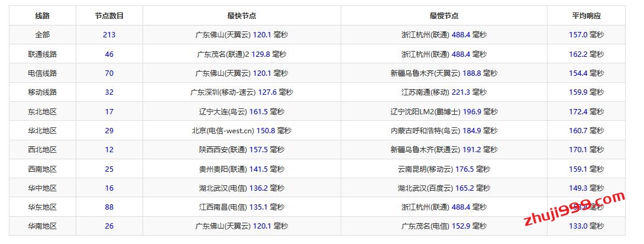
Task: Click the 节点数目 column header
Action: pyautogui.click(x=109, y=16)
